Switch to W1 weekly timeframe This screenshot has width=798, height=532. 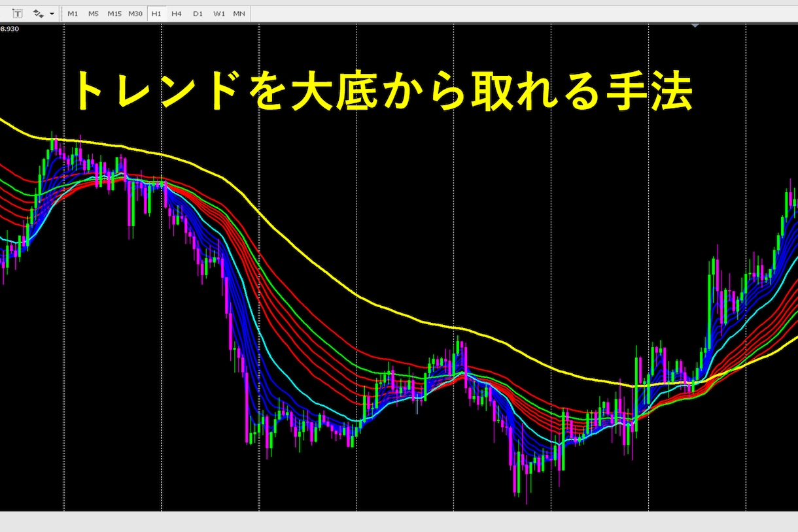[218, 13]
